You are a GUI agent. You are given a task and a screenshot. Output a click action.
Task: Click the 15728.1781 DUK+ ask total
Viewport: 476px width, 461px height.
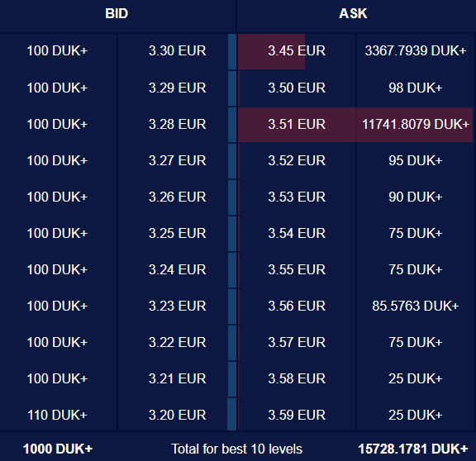(x=413, y=449)
